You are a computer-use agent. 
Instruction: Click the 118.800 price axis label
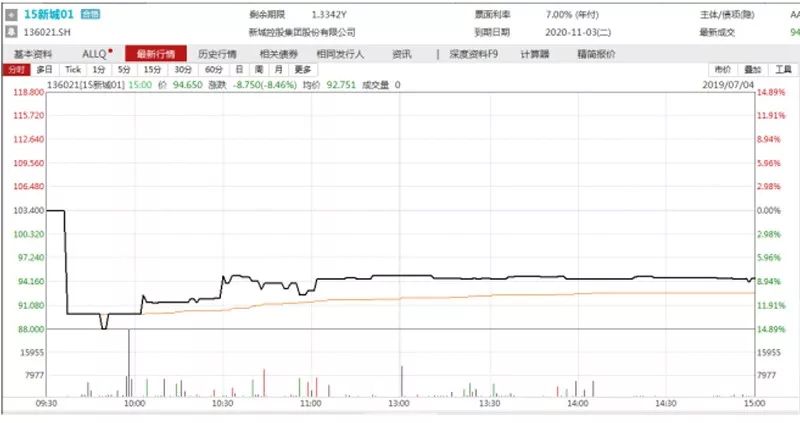click(29, 92)
